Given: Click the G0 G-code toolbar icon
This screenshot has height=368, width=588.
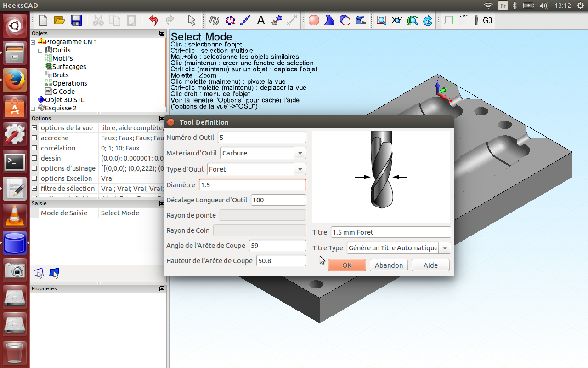Looking at the screenshot, I should pyautogui.click(x=487, y=20).
